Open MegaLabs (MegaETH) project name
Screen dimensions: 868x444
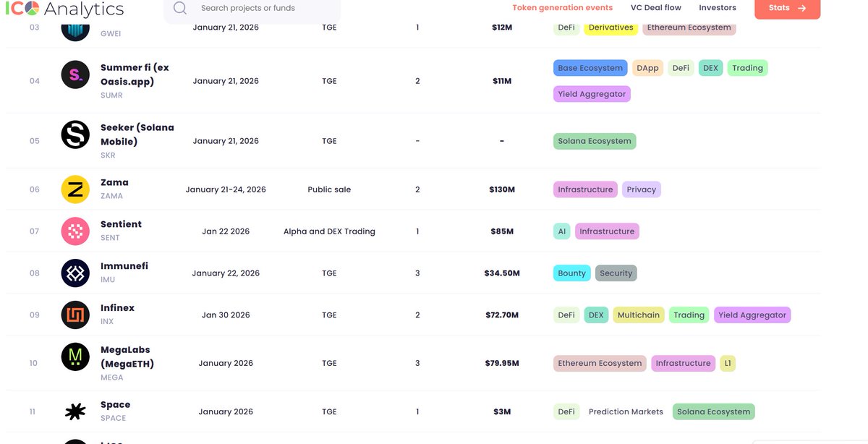click(127, 357)
